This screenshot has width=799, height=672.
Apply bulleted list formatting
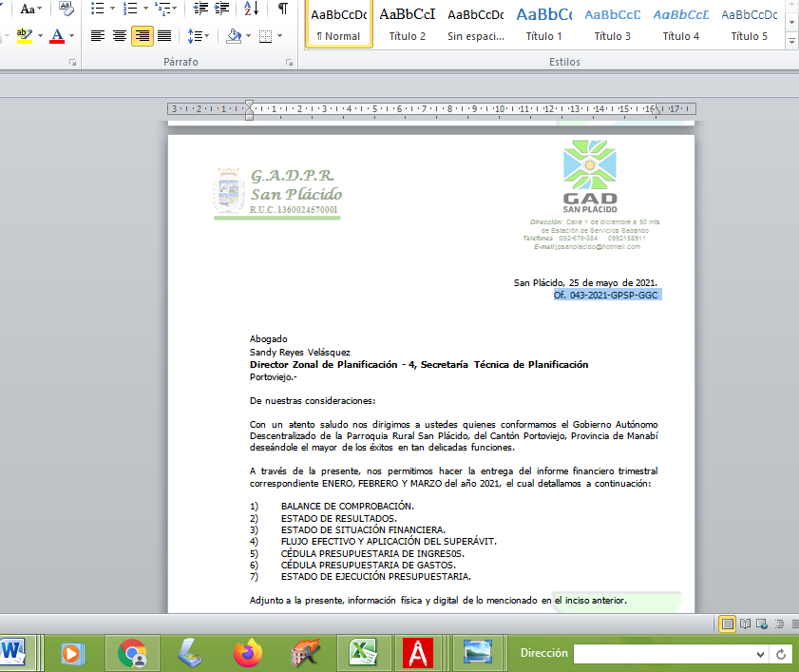pyautogui.click(x=97, y=9)
